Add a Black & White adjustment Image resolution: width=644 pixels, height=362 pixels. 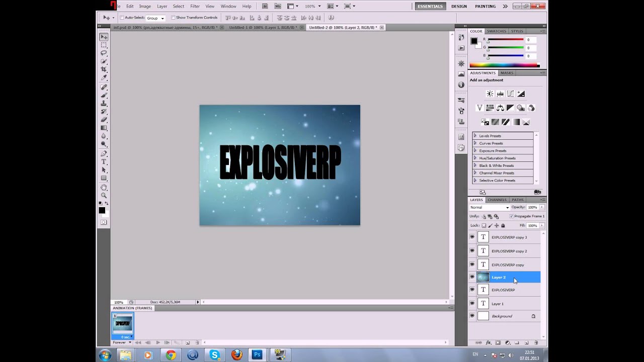[x=510, y=108]
